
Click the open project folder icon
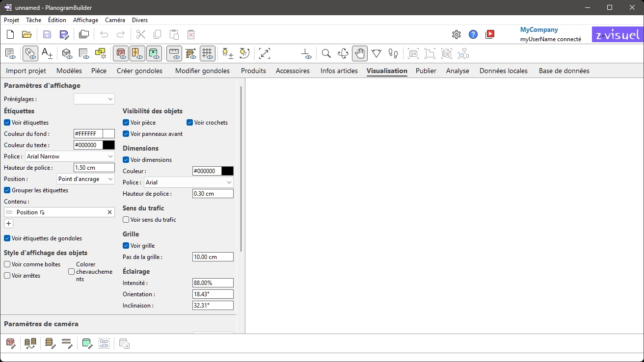(x=27, y=34)
